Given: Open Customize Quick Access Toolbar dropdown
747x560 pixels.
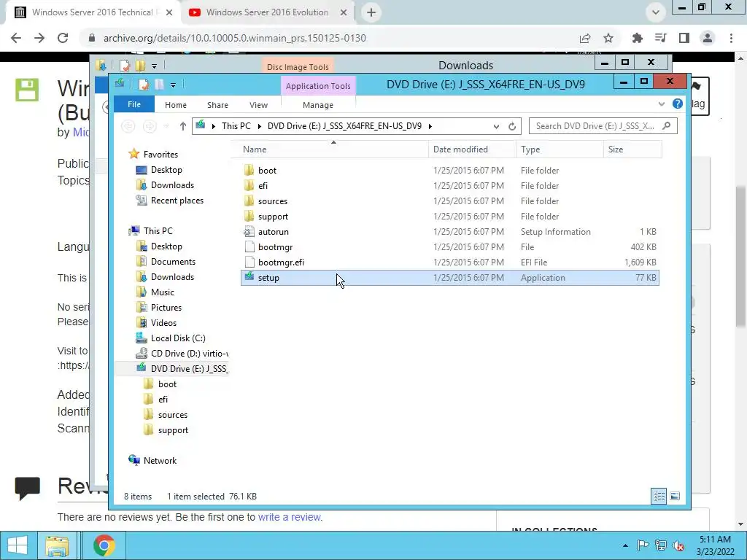Looking at the screenshot, I should [173, 85].
